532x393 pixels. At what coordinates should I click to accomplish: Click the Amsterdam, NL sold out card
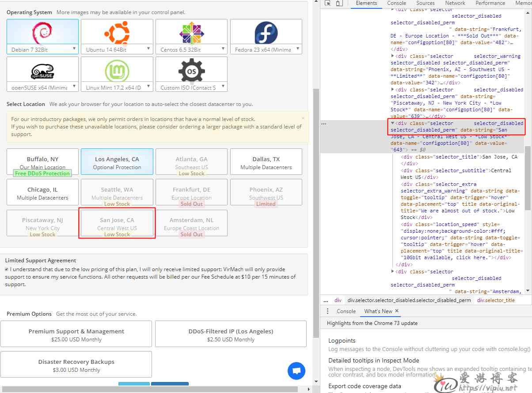(191, 223)
